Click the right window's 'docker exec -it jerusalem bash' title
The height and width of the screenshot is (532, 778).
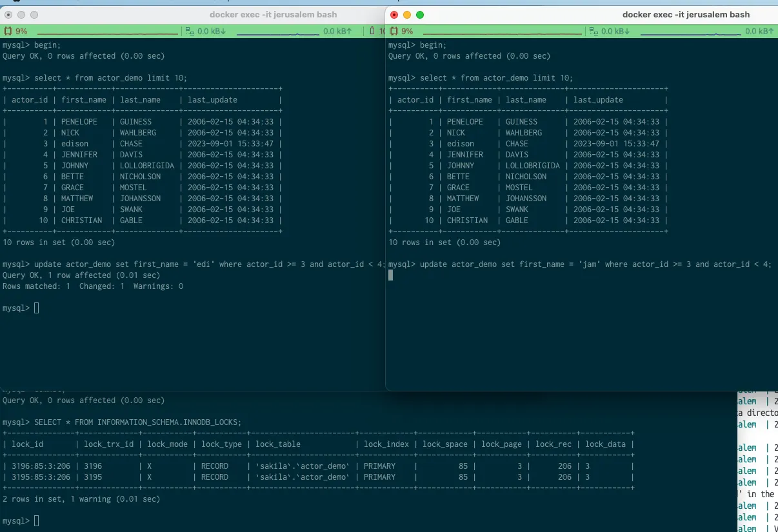coord(686,14)
